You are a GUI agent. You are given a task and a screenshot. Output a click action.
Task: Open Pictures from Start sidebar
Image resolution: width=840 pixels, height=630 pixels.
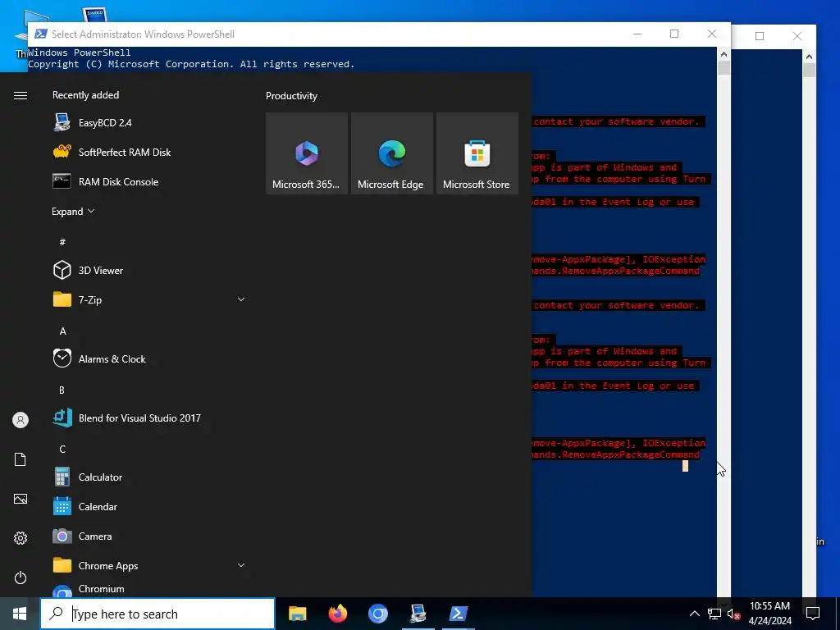(21, 499)
